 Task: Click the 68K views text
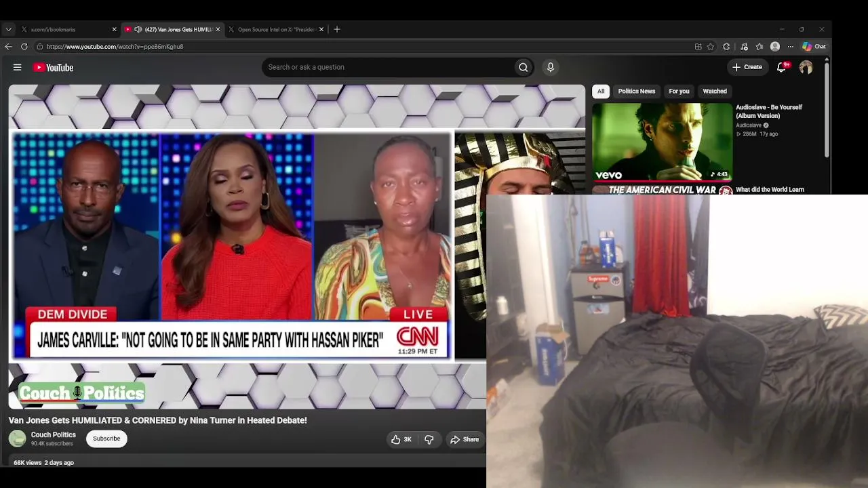28,462
